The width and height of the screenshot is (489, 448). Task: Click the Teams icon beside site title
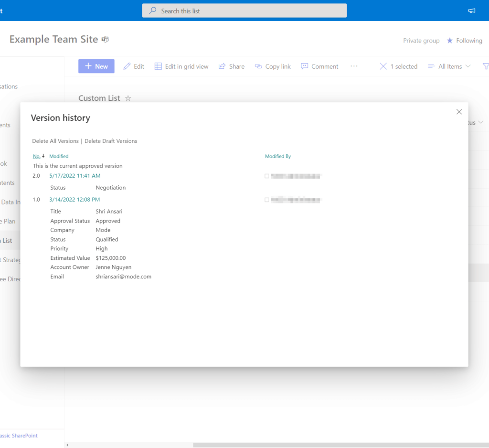tap(106, 39)
